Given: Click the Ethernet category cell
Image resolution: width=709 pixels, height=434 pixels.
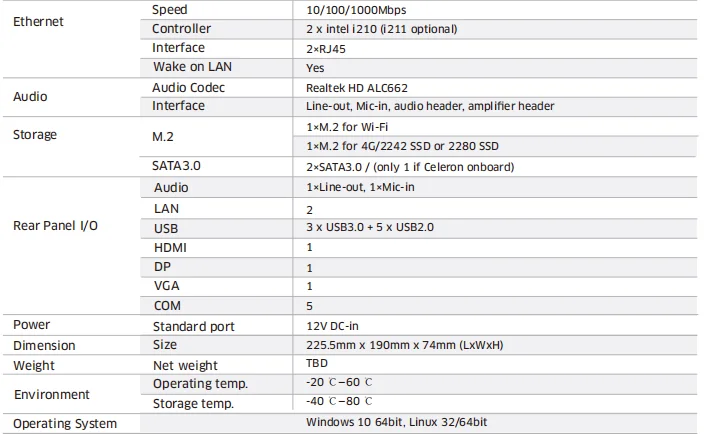Looking at the screenshot, I should [39, 21].
